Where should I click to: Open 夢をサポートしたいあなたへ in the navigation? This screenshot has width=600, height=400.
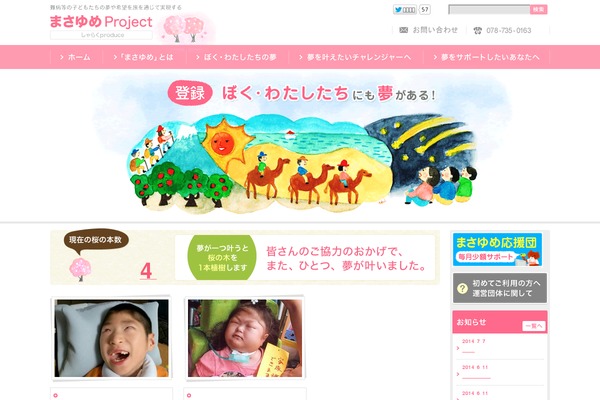coord(486,57)
